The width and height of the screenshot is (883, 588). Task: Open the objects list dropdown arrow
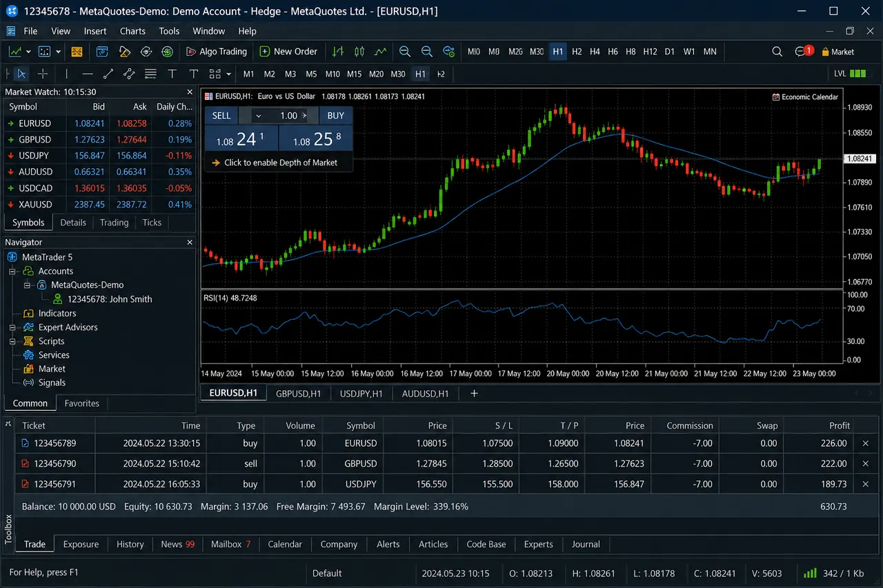(229, 74)
